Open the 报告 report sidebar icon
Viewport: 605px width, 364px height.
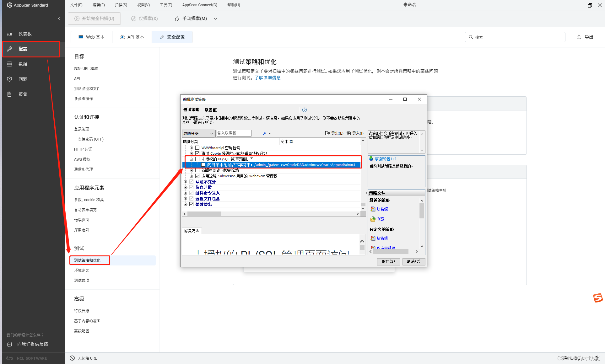pyautogui.click(x=9, y=94)
